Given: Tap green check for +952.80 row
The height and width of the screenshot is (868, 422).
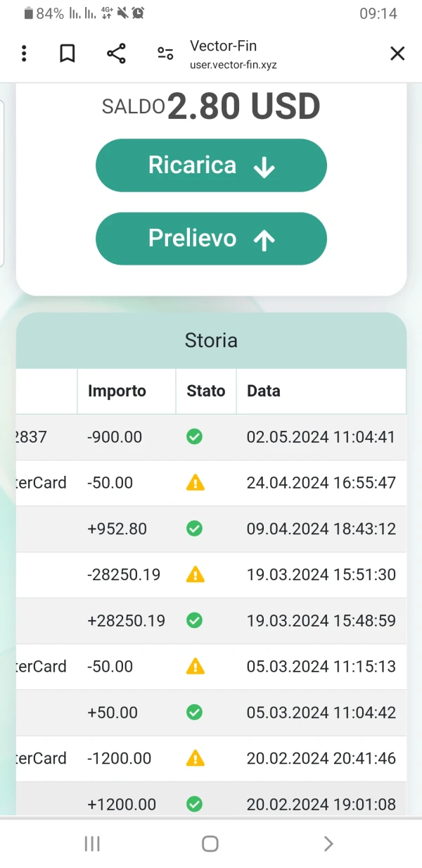Looking at the screenshot, I should point(195,529).
